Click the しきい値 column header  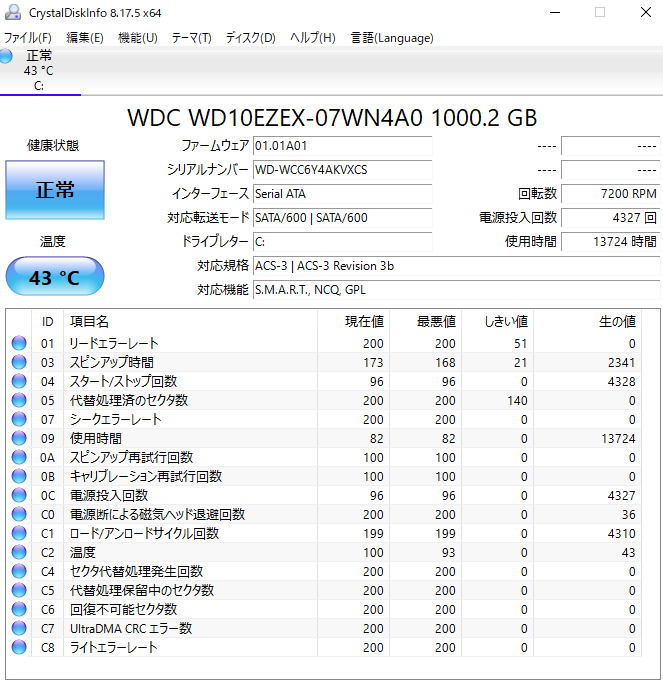coord(497,321)
